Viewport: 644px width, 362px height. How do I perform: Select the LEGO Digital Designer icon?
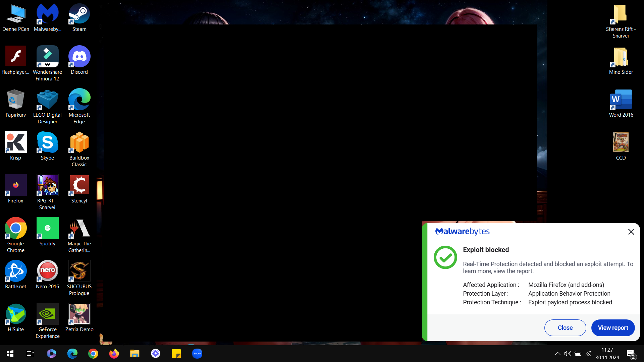tap(47, 107)
